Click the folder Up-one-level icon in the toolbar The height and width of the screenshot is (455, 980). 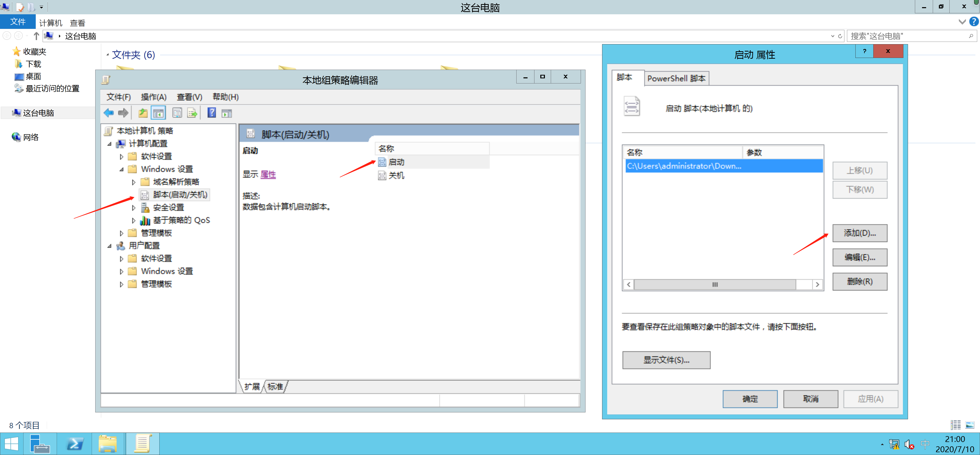tap(143, 113)
